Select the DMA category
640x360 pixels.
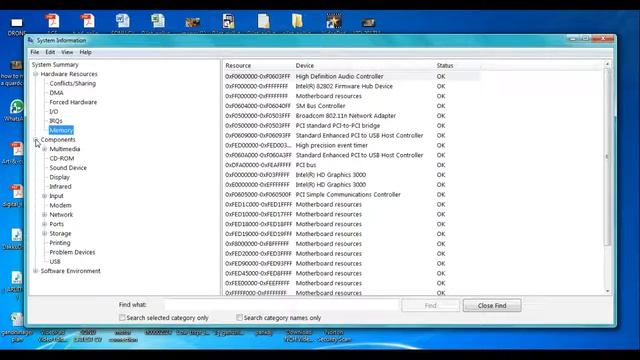(x=56, y=93)
